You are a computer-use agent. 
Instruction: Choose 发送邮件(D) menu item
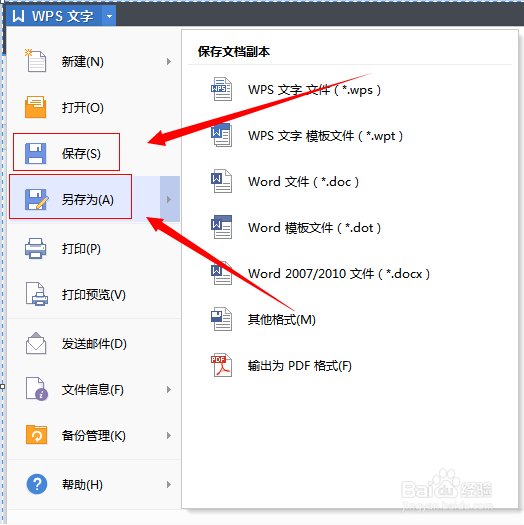94,344
